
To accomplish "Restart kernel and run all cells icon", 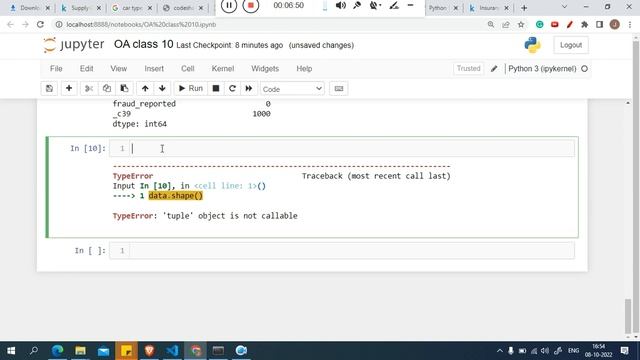I will coord(249,89).
